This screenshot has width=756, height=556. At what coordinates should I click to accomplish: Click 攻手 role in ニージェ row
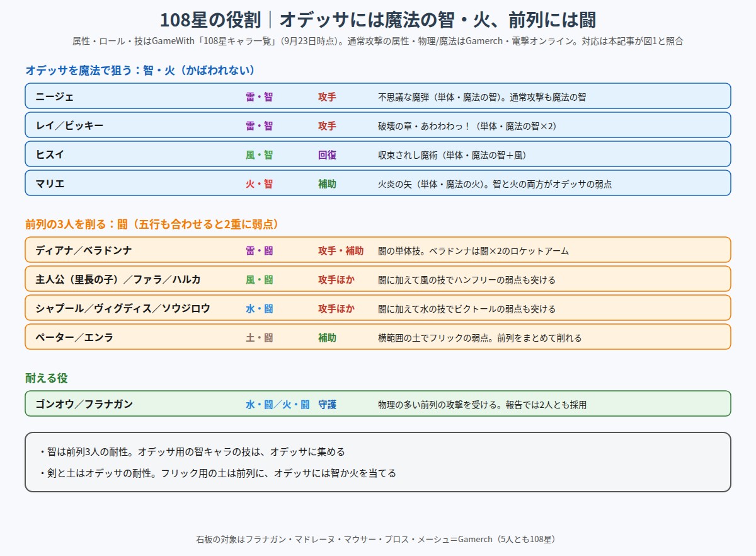click(327, 97)
